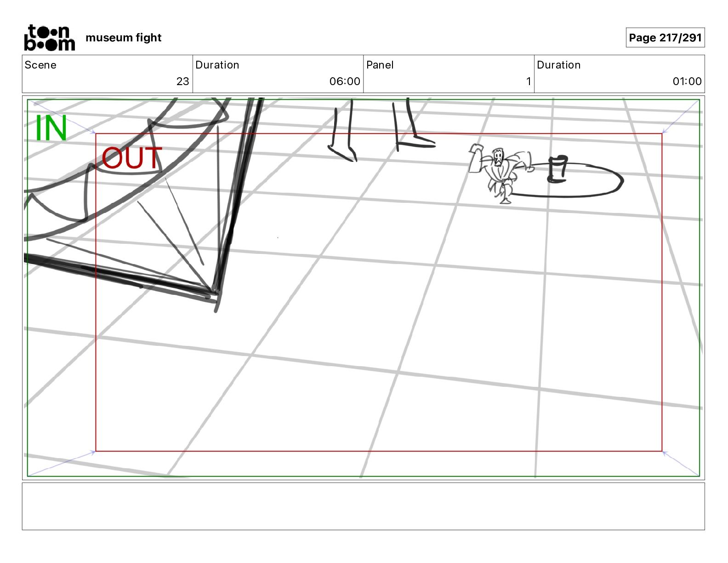Click the scene Duration value 06:00
The height and width of the screenshot is (563, 728).
click(345, 81)
